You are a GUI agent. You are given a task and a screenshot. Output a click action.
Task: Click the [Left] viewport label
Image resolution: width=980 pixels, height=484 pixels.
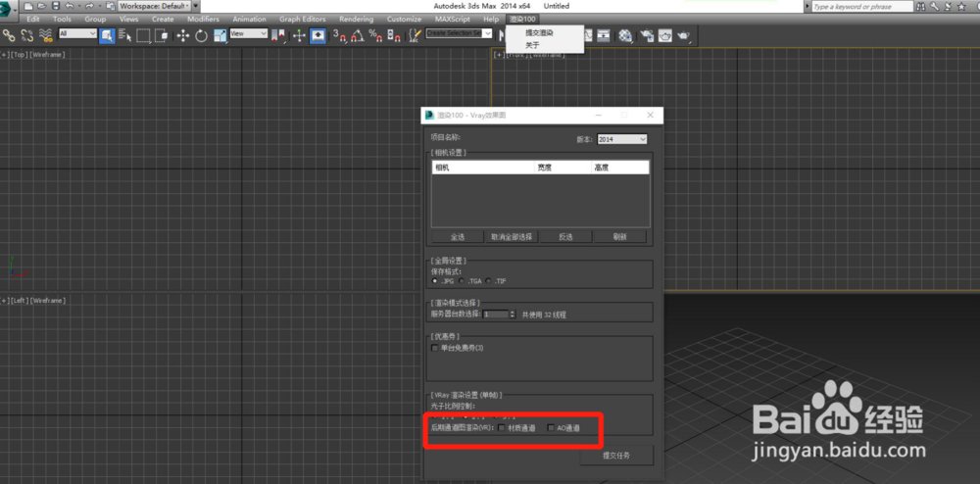pos(20,301)
